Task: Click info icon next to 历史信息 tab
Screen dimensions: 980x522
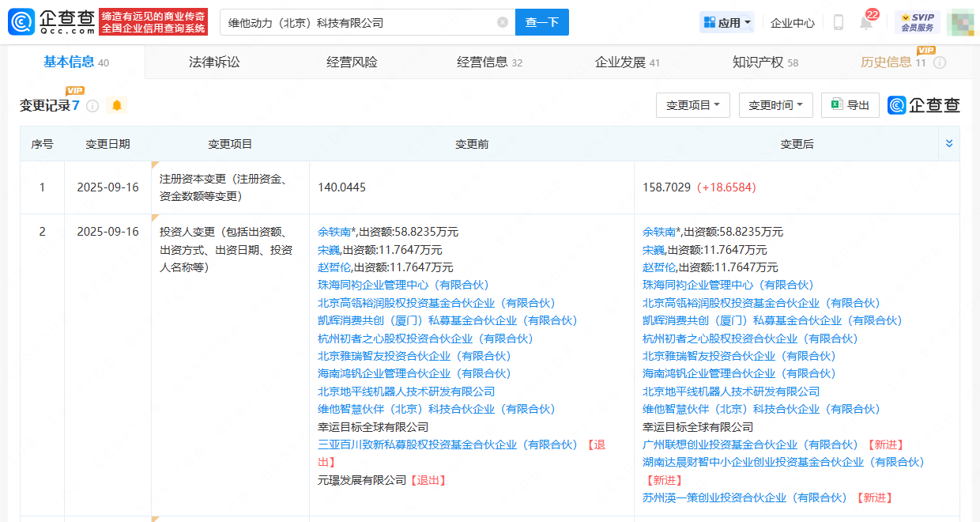Action: tap(940, 62)
